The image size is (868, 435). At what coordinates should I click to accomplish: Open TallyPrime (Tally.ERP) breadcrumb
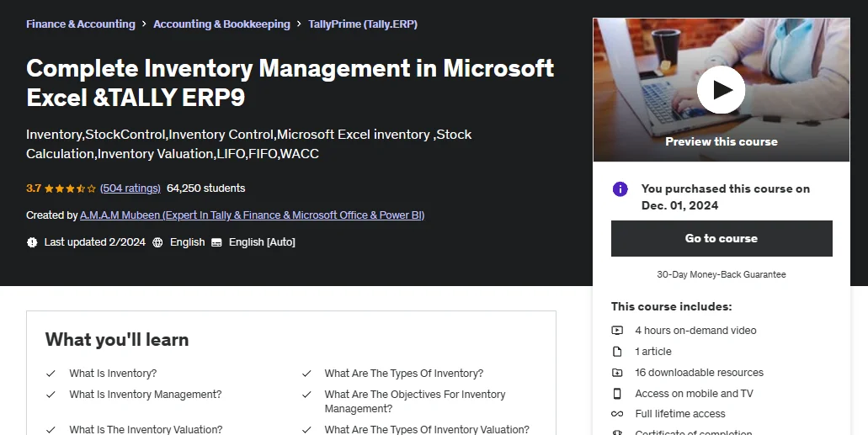[x=363, y=24]
